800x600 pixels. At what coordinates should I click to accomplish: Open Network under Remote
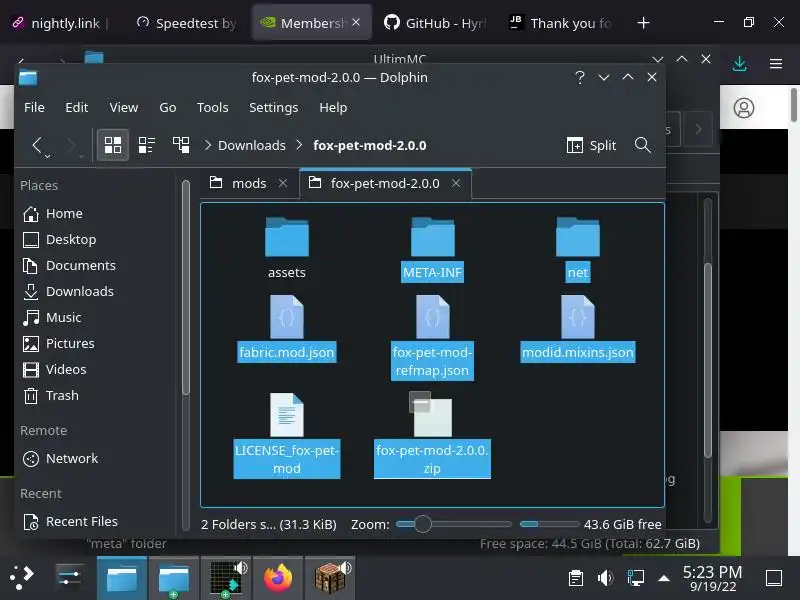[x=60, y=459]
